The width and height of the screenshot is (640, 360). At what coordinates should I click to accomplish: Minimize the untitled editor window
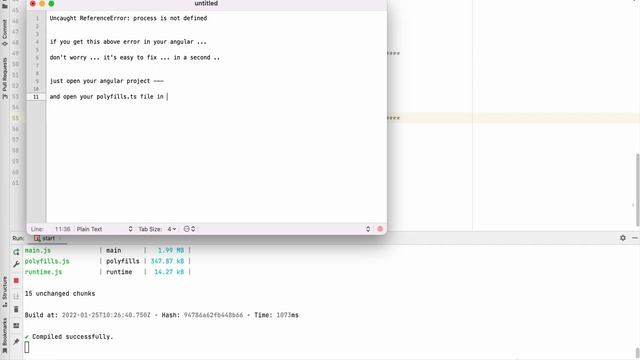point(42,3)
